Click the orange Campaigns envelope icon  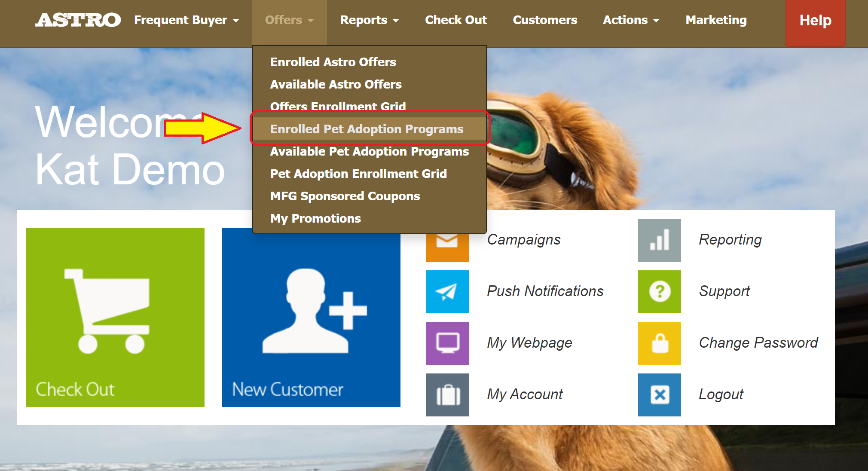[447, 248]
